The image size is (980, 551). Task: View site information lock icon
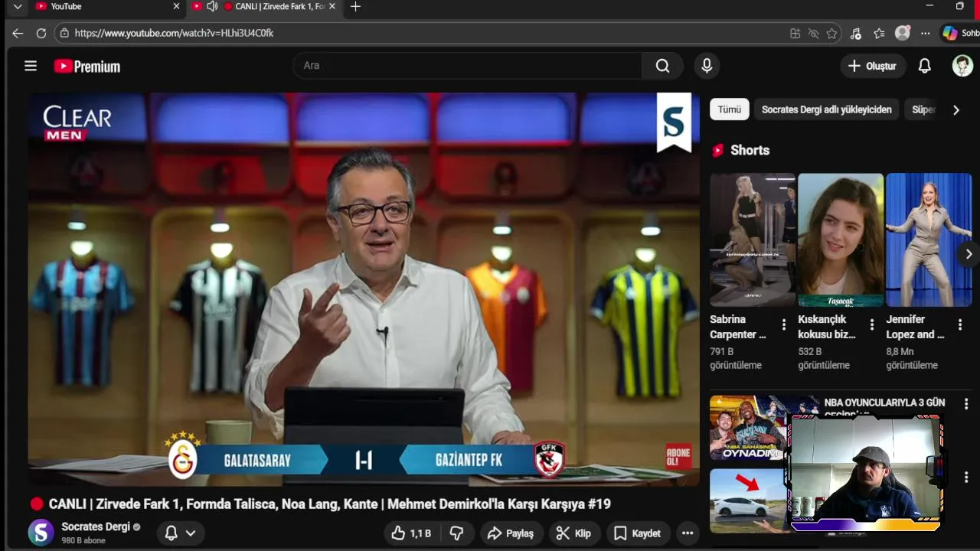click(64, 33)
